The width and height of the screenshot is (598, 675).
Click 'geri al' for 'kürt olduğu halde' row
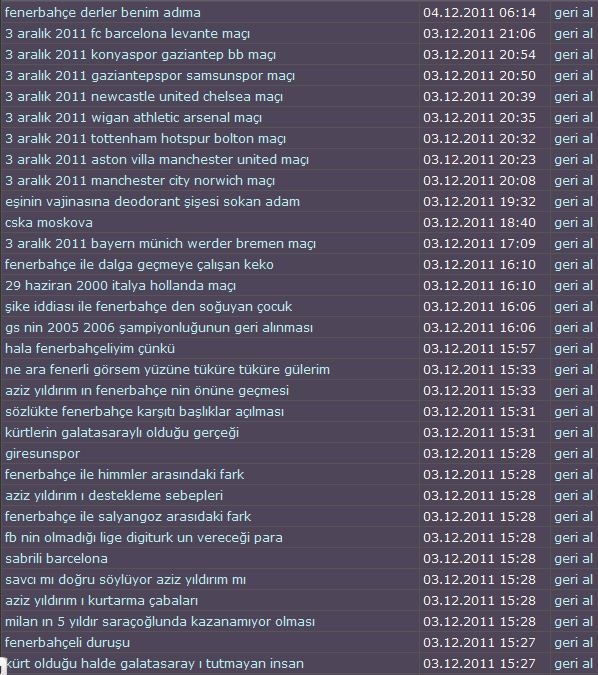pyautogui.click(x=573, y=664)
